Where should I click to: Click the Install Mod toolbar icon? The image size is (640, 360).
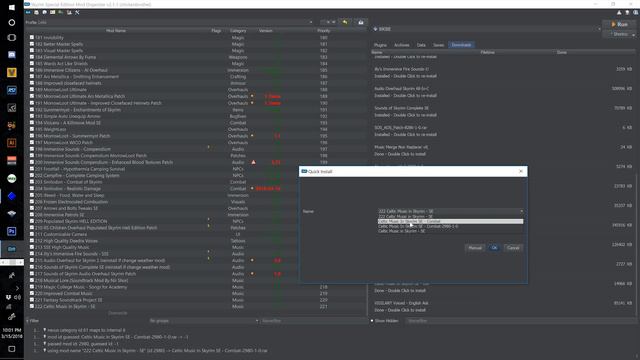pos(36,13)
